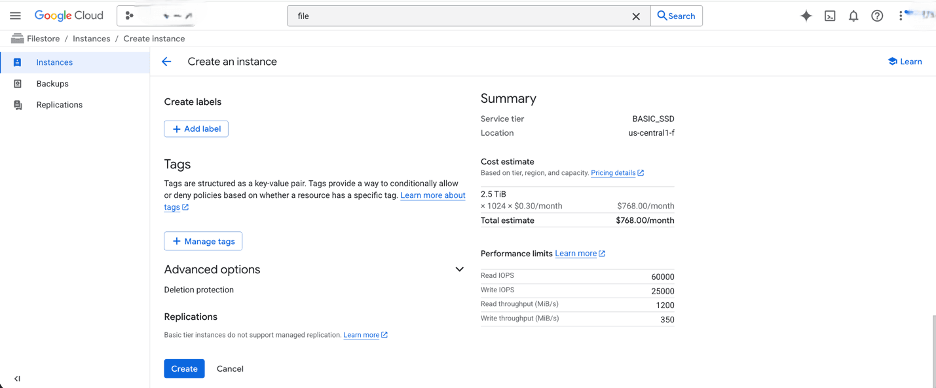The height and width of the screenshot is (388, 936).
Task: Clear the search field with the X icon
Action: (636, 16)
